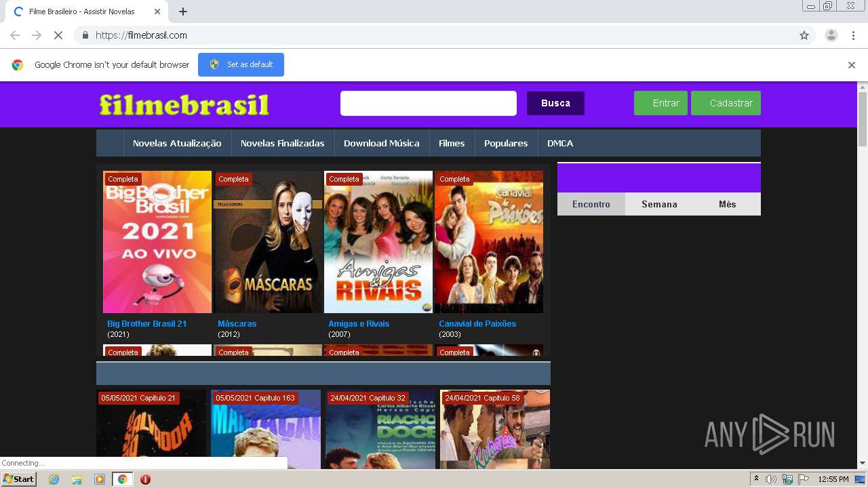Image resolution: width=868 pixels, height=488 pixels.
Task: Open the Canavial de Paixões poster
Action: pyautogui.click(x=489, y=242)
